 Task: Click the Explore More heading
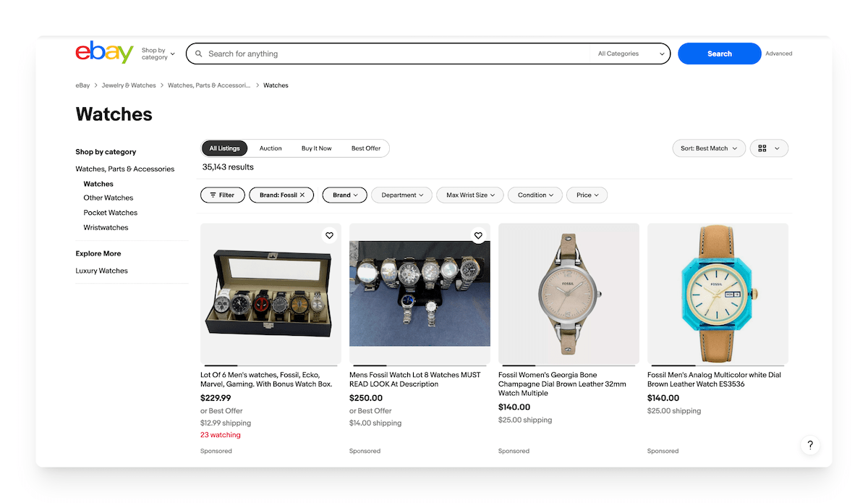[98, 253]
